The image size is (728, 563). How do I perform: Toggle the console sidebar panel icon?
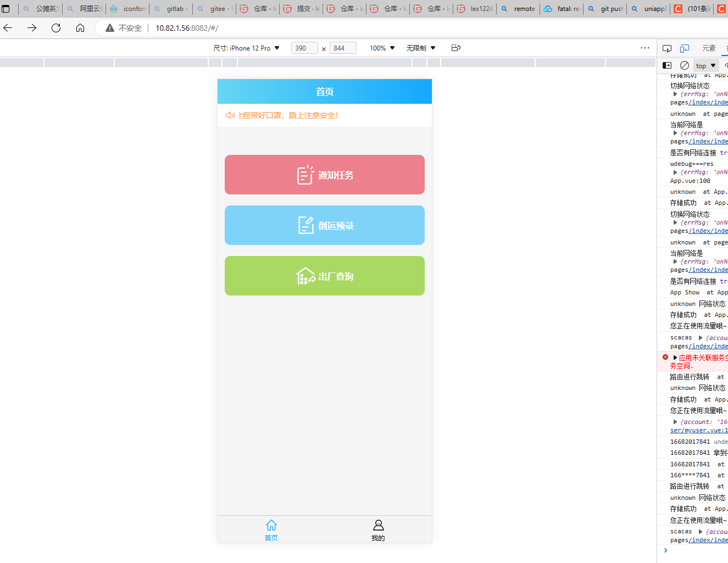click(667, 65)
